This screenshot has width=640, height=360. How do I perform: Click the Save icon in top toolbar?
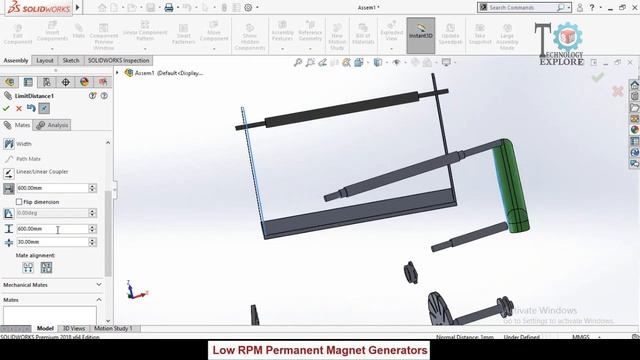point(151,7)
